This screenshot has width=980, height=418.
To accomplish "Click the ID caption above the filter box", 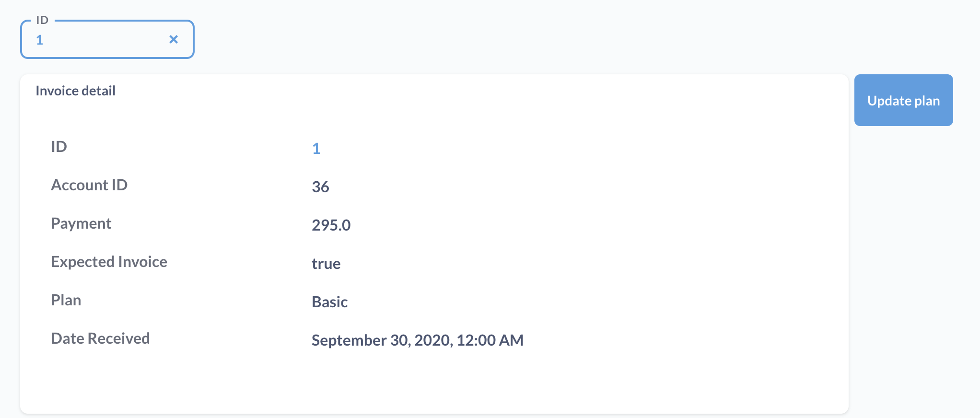I will 42,20.
